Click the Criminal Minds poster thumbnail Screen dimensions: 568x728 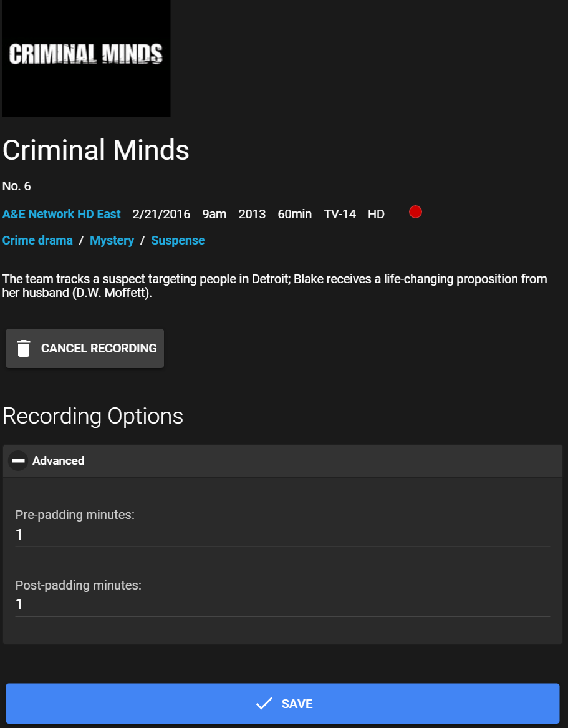click(86, 57)
